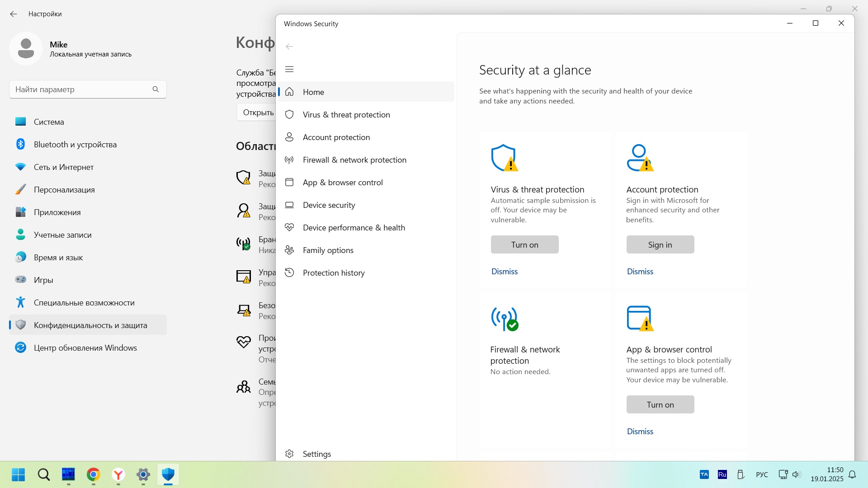Open Google Chrome from the taskbar
The image size is (868, 488).
[94, 474]
